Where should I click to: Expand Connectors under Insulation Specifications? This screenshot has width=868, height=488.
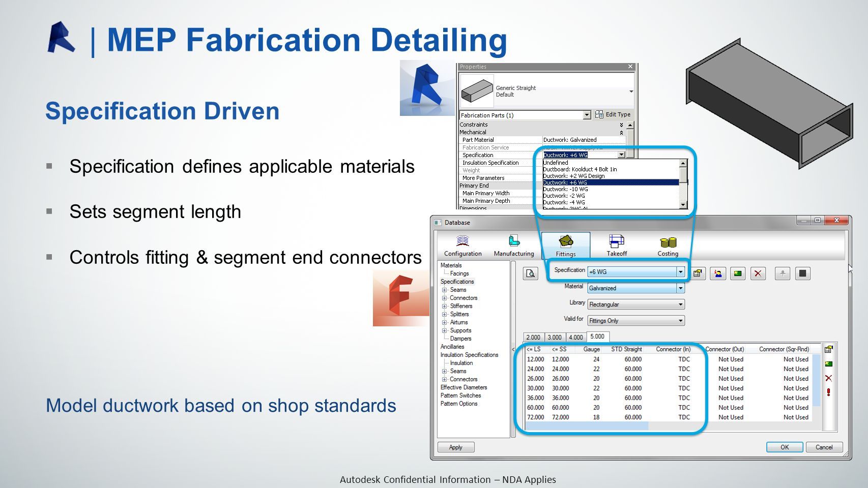(x=444, y=379)
